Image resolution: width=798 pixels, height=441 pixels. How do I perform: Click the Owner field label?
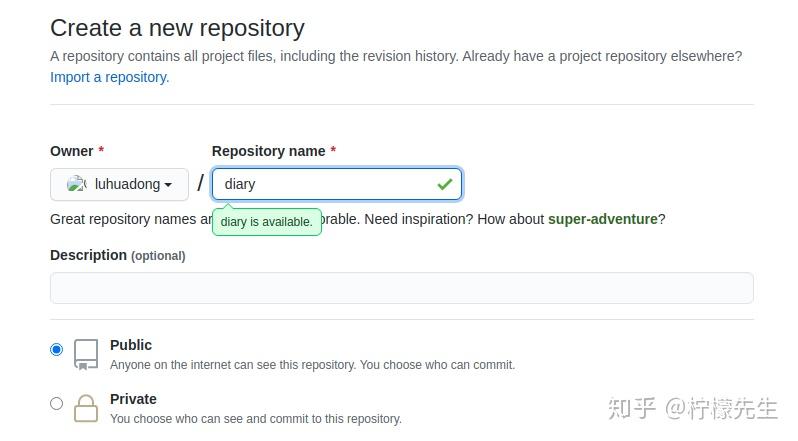pos(71,151)
